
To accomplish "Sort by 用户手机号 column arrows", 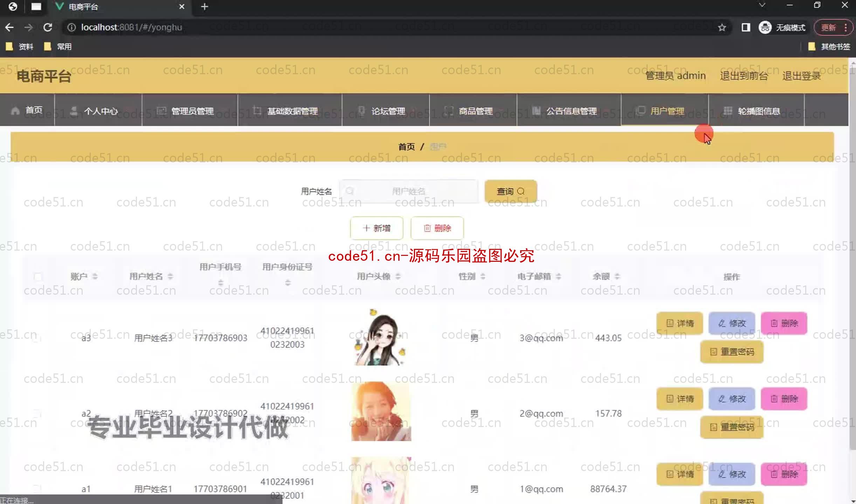I will [x=220, y=282].
